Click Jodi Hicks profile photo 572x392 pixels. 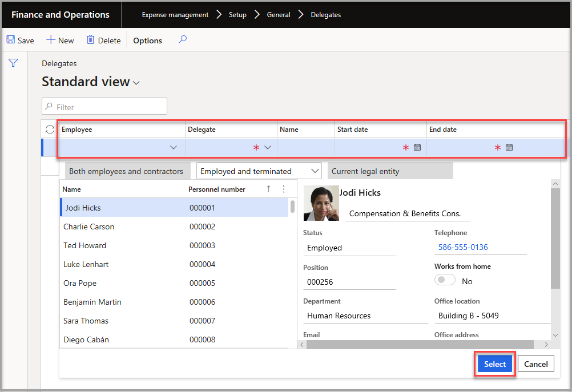321,203
